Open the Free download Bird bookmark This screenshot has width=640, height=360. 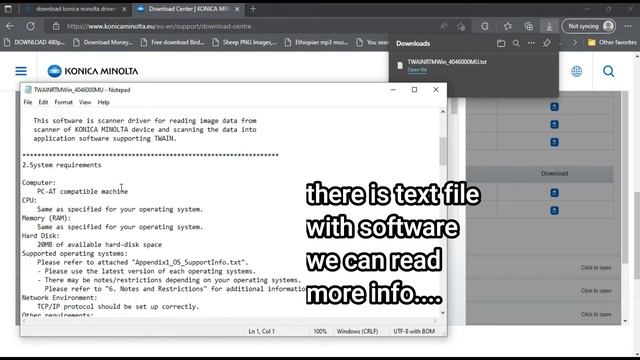pyautogui.click(x=173, y=42)
